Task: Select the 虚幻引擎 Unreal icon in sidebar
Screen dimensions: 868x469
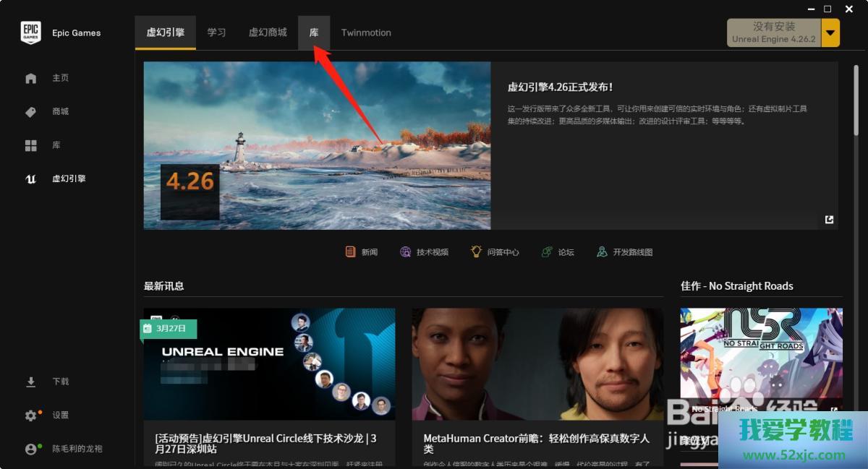Action: coord(30,179)
